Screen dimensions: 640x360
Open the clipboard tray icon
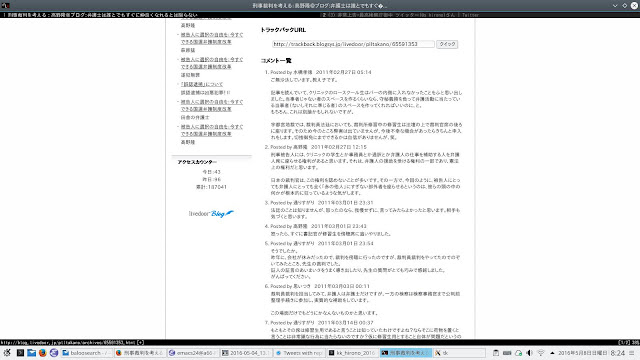[x=496, y=353]
